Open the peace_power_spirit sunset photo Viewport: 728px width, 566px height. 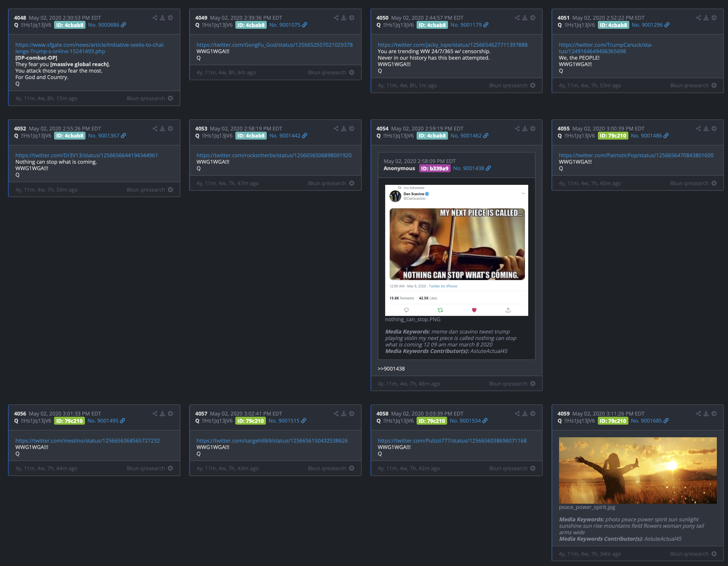click(638, 470)
